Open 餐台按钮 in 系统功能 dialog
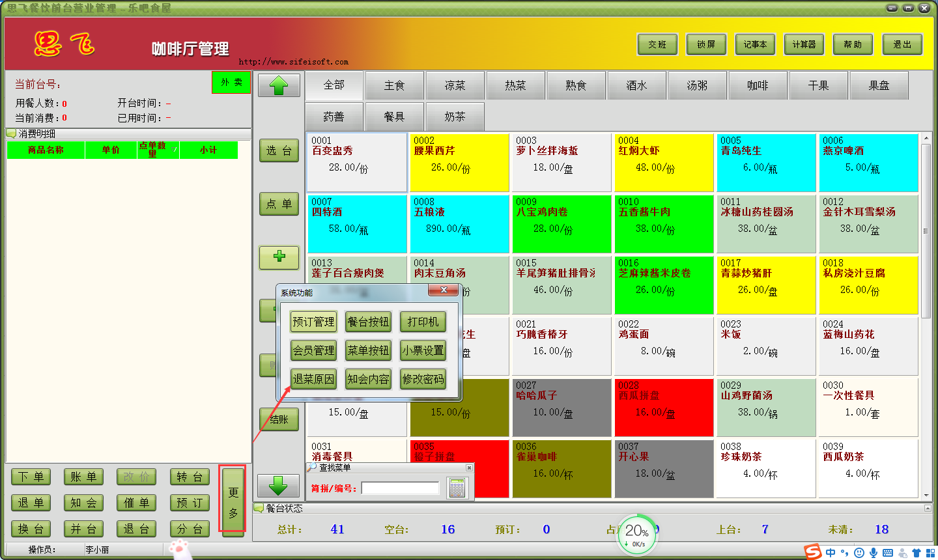Viewport: 938px width, 560px height. tap(368, 322)
